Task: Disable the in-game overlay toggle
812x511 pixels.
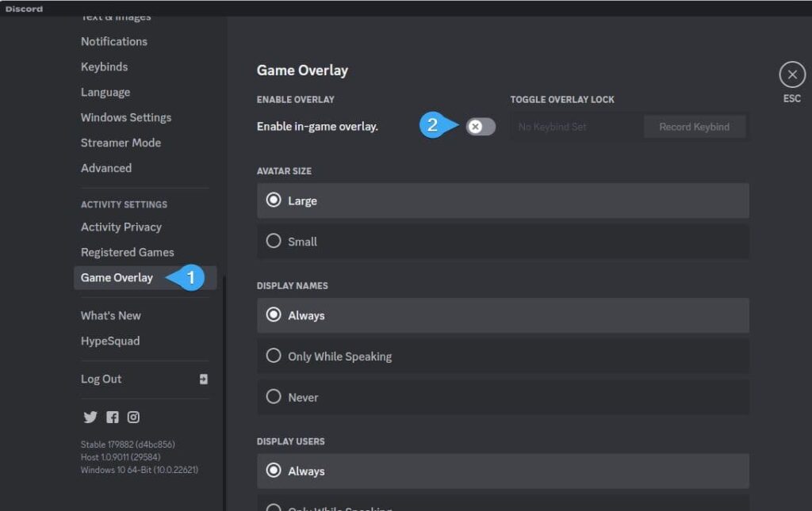Action: tap(479, 126)
